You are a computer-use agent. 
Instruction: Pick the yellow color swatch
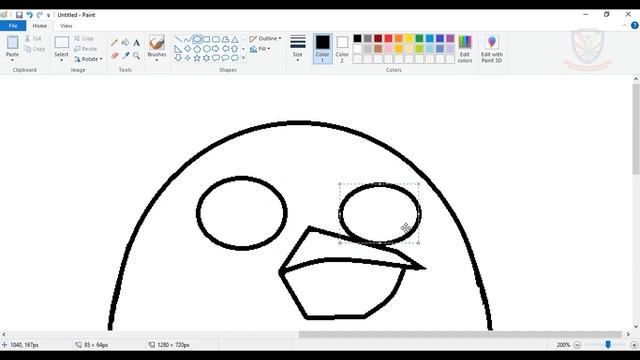[x=409, y=38]
